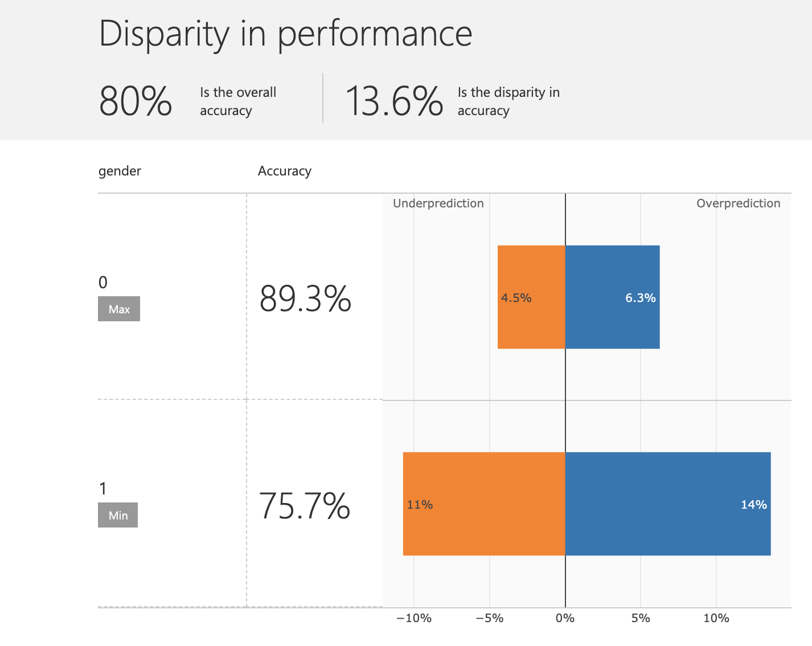Click the 13.6% disparity figure

pos(394,101)
